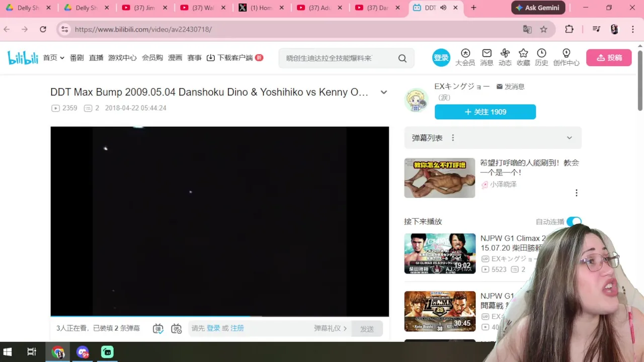Click 下载客户端 download client link
The width and height of the screenshot is (644, 362).
point(234,58)
